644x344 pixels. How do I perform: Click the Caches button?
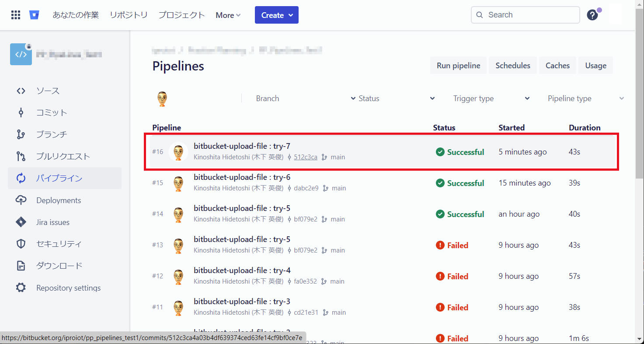tap(557, 65)
